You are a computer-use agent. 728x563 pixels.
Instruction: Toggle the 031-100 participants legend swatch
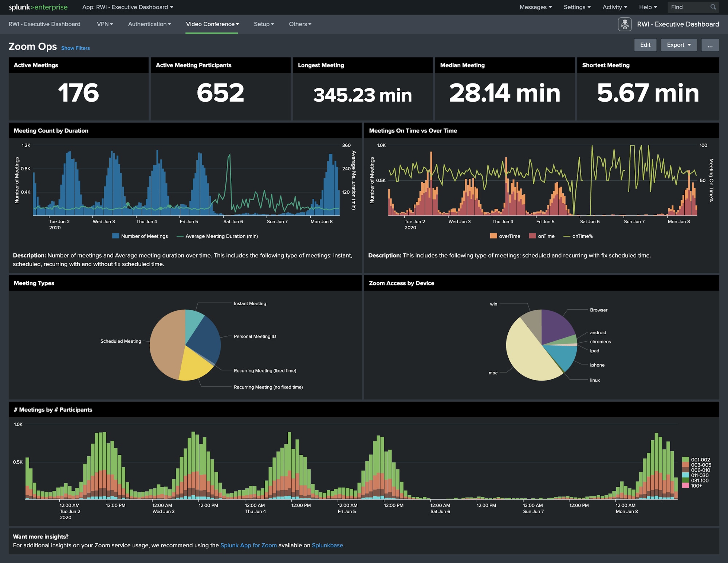coord(685,480)
